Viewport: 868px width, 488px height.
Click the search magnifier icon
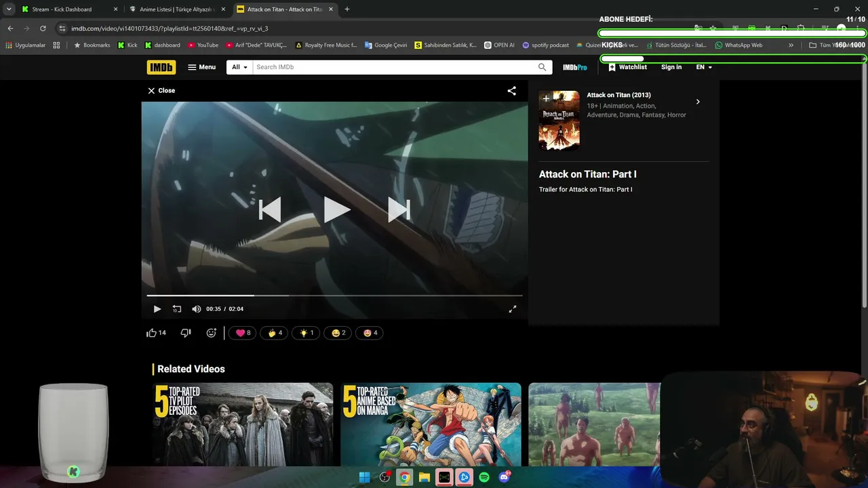(542, 67)
